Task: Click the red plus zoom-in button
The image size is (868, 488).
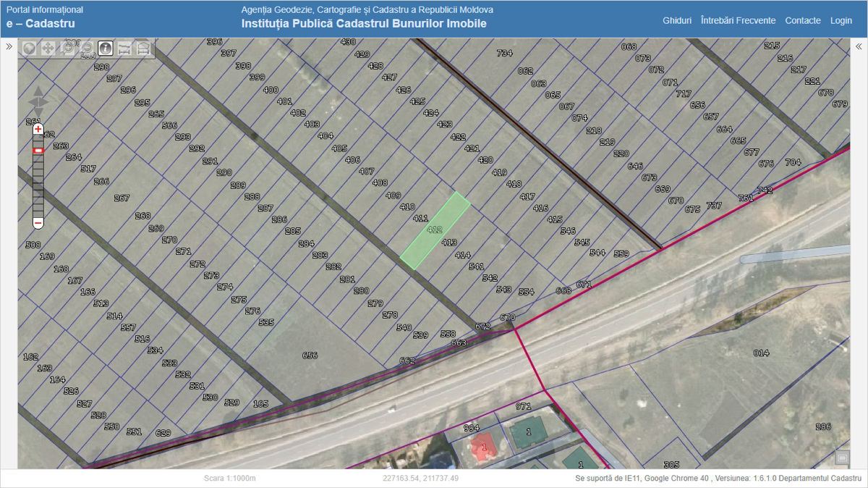Action: [38, 129]
